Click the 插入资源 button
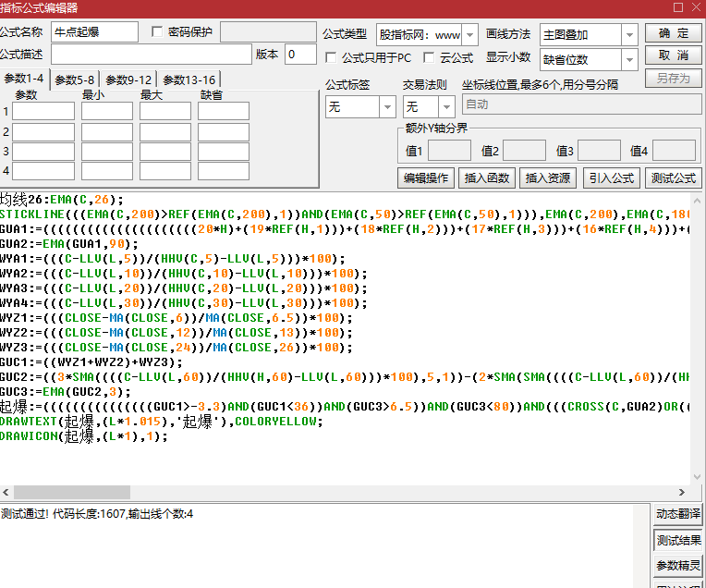 547,178
